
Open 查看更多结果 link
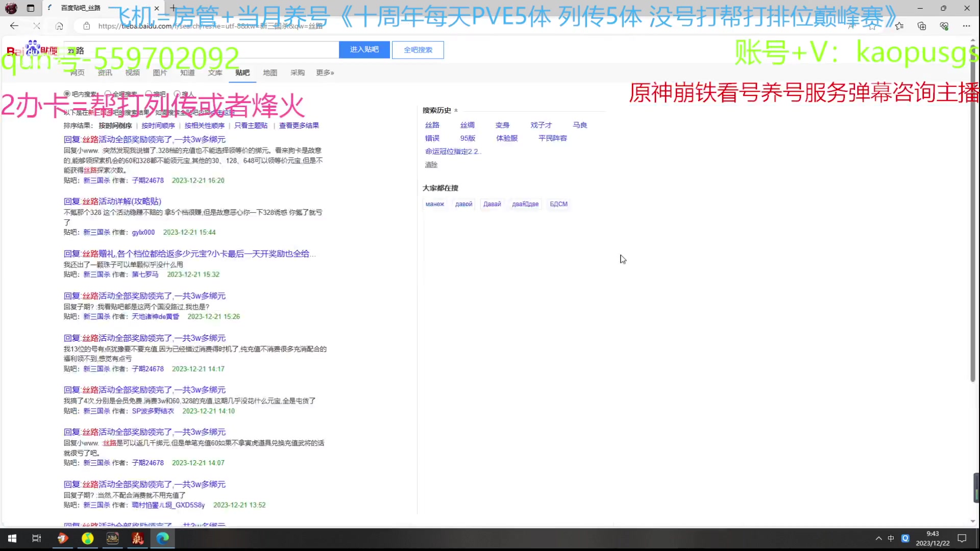(x=299, y=126)
